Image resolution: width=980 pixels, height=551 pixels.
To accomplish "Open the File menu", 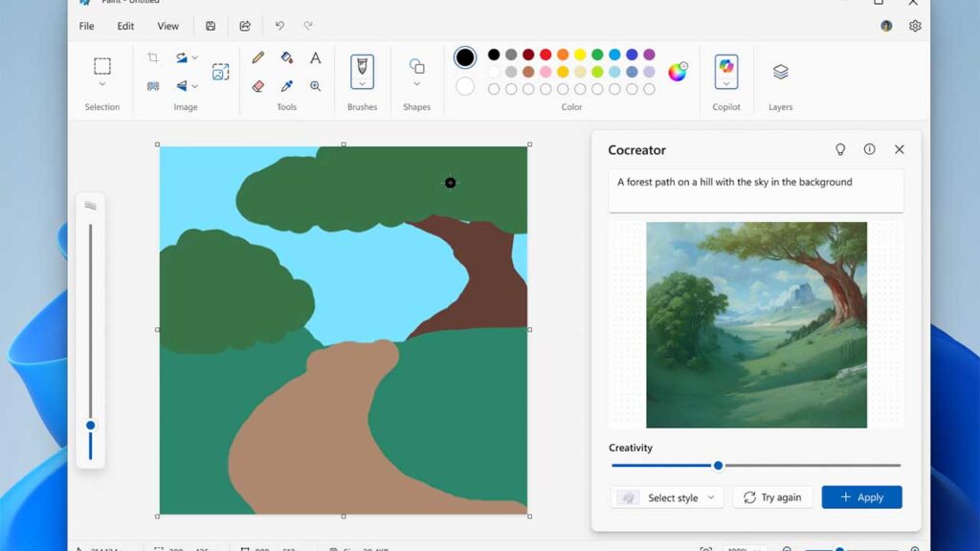I will tap(87, 26).
